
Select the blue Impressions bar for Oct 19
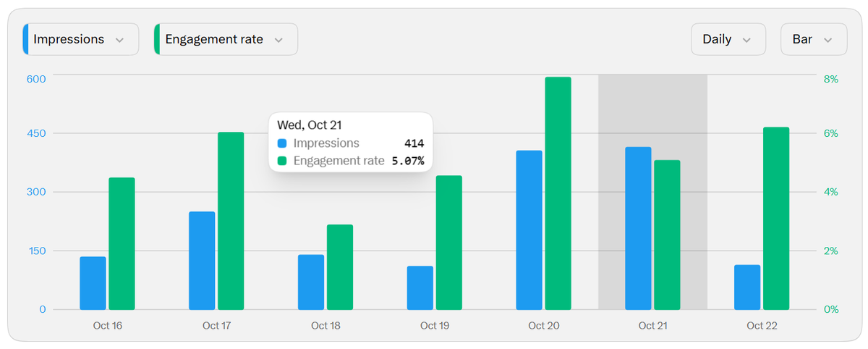(x=420, y=288)
